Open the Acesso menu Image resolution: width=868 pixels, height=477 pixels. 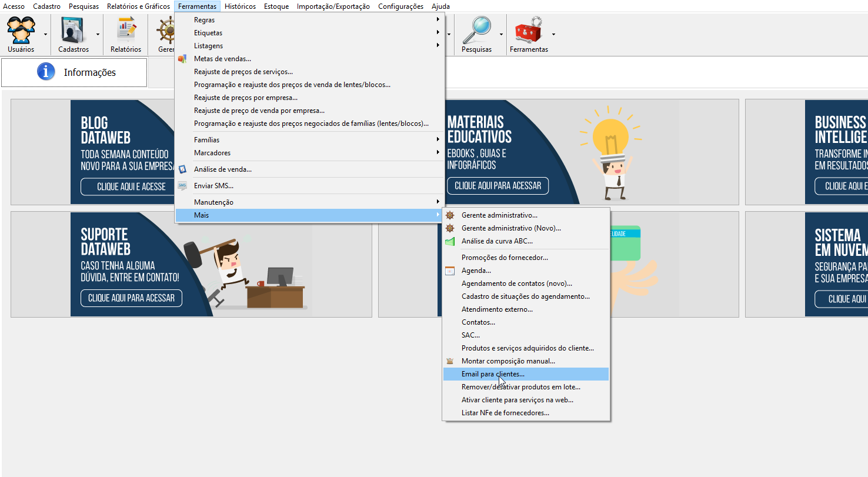pyautogui.click(x=14, y=6)
